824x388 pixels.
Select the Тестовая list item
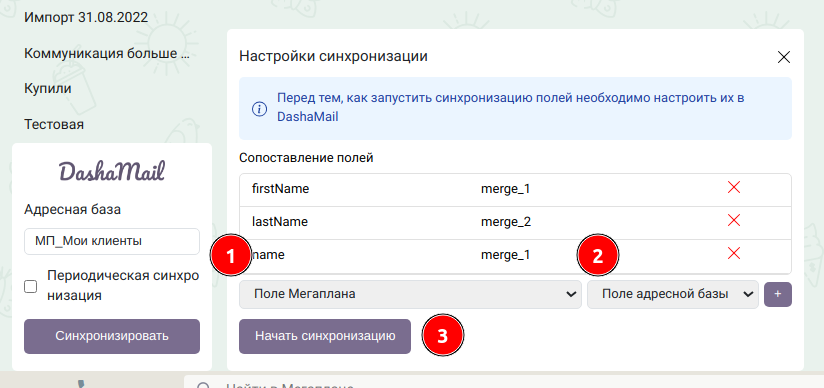54,125
